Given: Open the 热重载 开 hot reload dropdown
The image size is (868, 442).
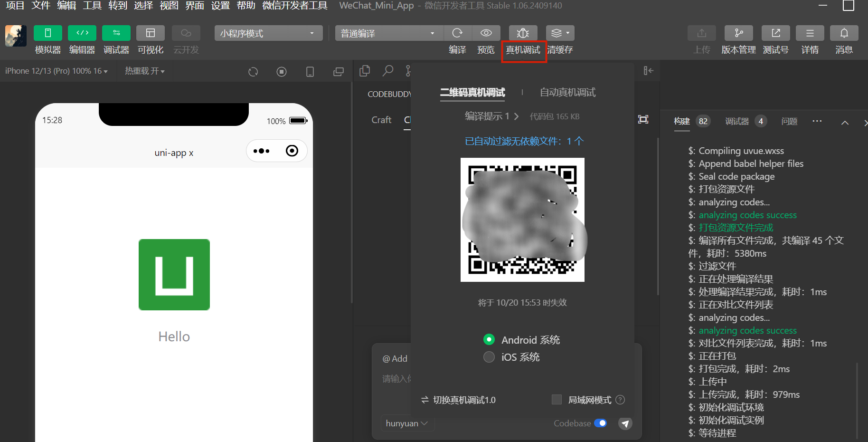Looking at the screenshot, I should click(x=145, y=71).
